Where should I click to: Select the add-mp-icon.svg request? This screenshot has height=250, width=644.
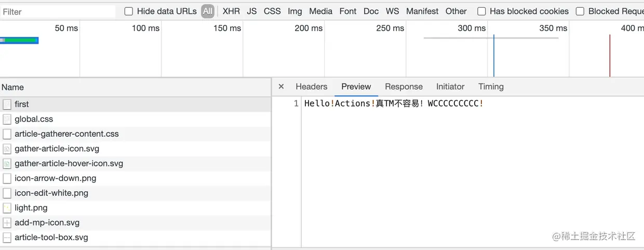click(135, 223)
